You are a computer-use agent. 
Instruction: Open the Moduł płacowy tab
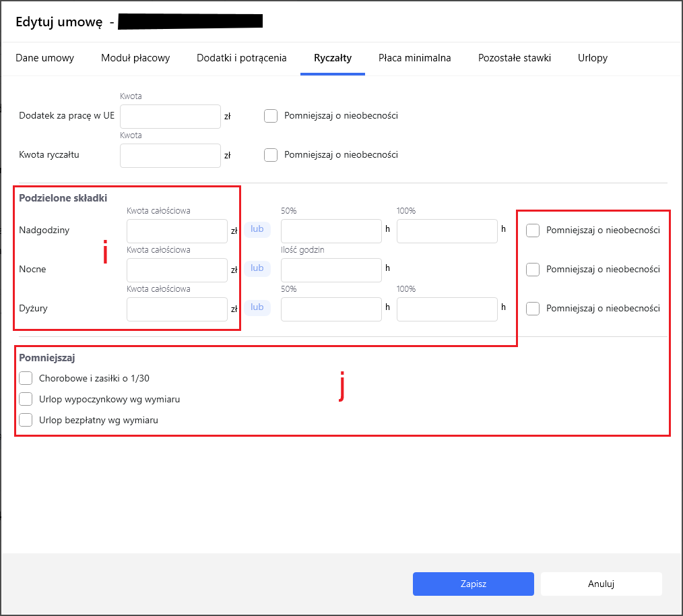tap(135, 58)
